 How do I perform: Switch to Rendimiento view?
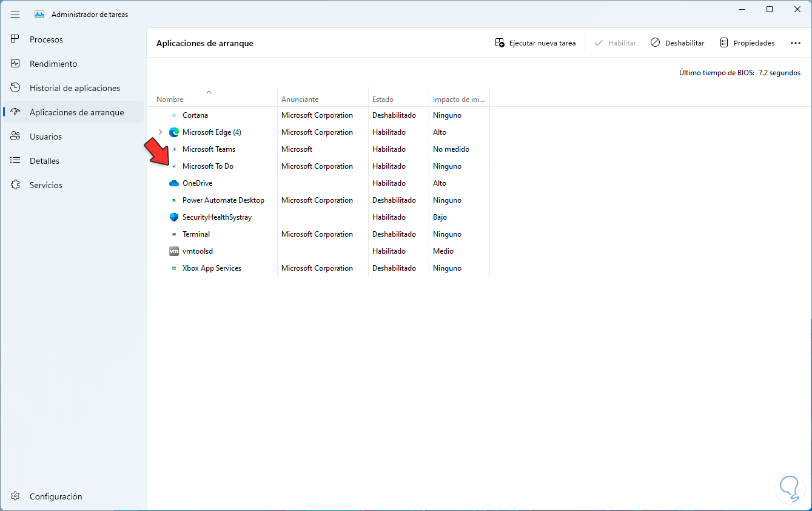[x=73, y=64]
